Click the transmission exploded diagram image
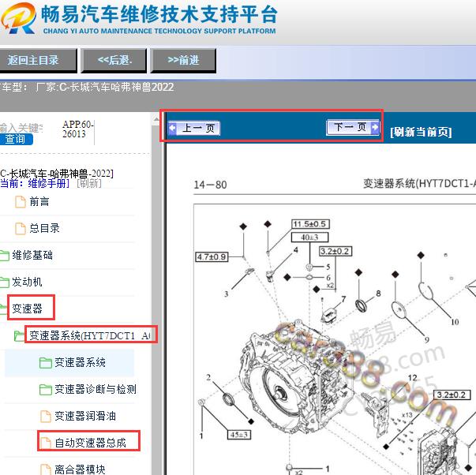Screen dimensions: 476x475 [x=335, y=339]
